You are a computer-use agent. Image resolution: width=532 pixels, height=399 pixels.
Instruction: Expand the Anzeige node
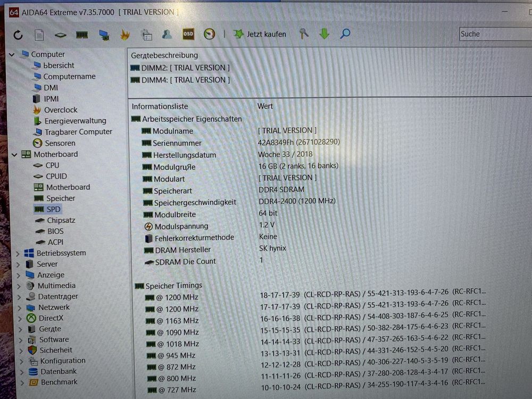point(18,276)
